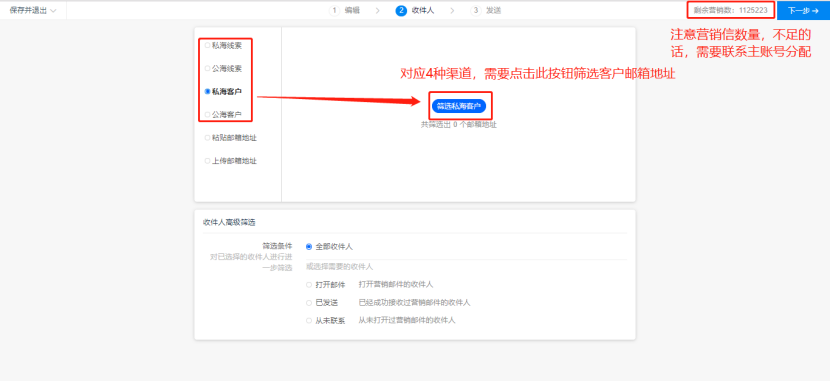This screenshot has width=830, height=381.
Task: Select the 已发送 recipients filter
Action: point(322,303)
